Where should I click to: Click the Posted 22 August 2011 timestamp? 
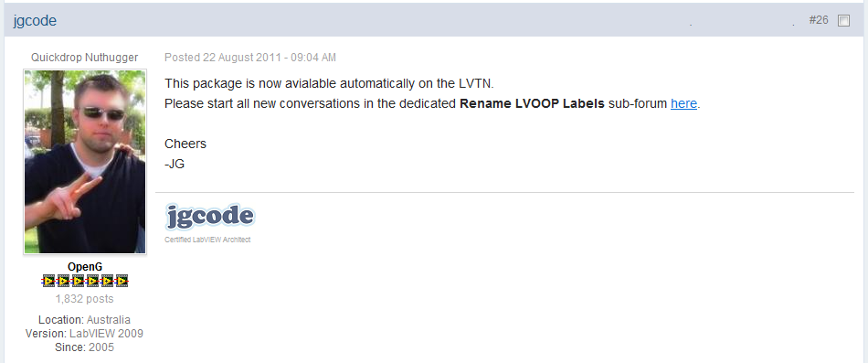point(250,58)
